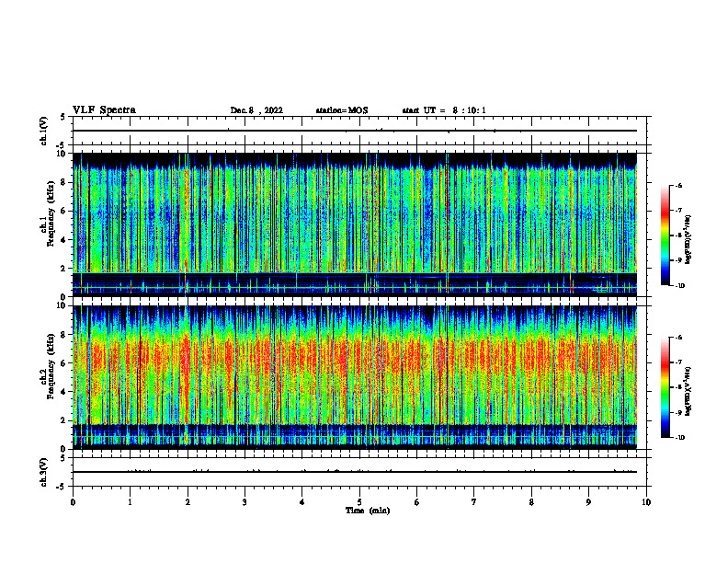
Task: Click the ch.1 colorbar log(PSD) unit label
Action: tap(688, 239)
